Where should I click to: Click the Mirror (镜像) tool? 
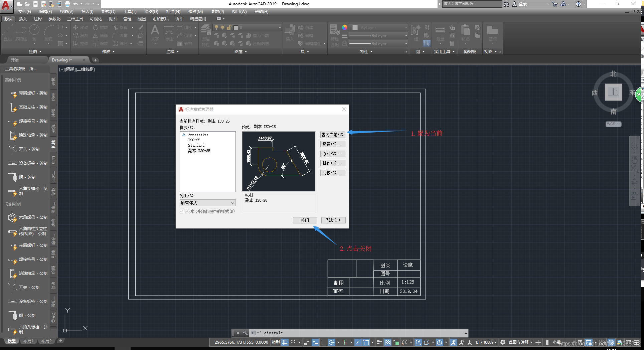pos(100,35)
